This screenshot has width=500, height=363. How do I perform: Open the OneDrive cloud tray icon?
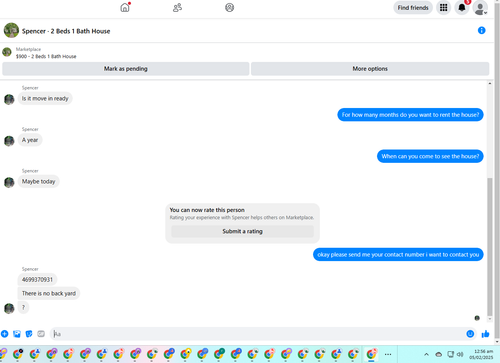(x=439, y=354)
